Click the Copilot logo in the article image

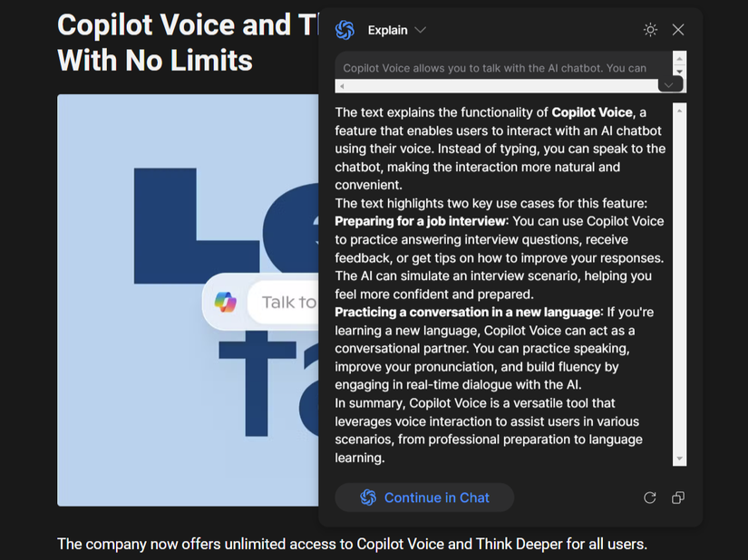225,302
